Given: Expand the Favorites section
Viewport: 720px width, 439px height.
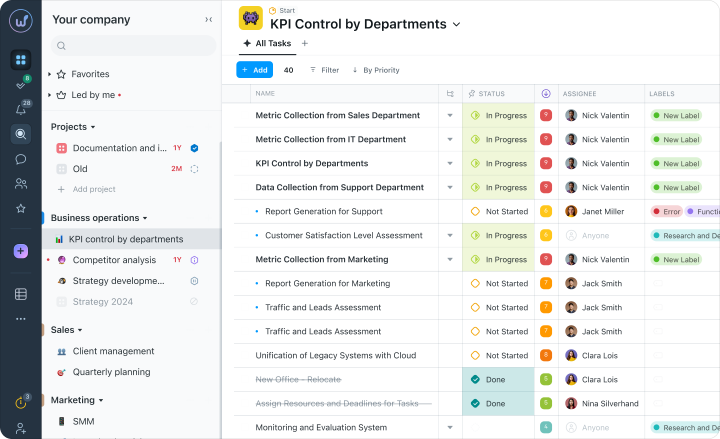Looking at the screenshot, I should pyautogui.click(x=50, y=74).
